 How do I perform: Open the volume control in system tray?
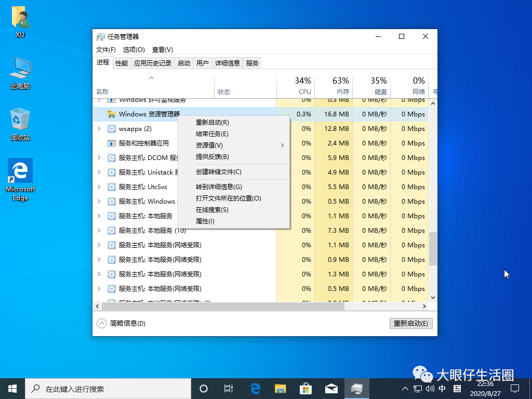tap(429, 388)
